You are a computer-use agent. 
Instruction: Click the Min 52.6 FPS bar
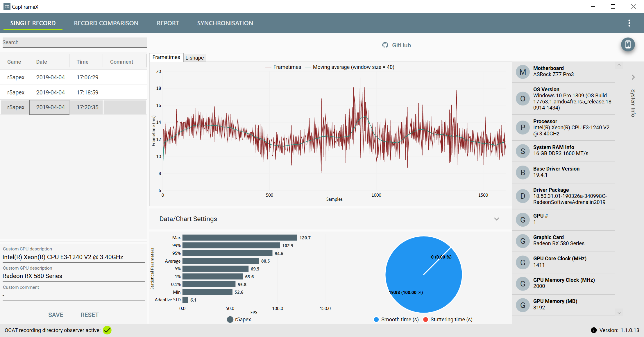207,292
